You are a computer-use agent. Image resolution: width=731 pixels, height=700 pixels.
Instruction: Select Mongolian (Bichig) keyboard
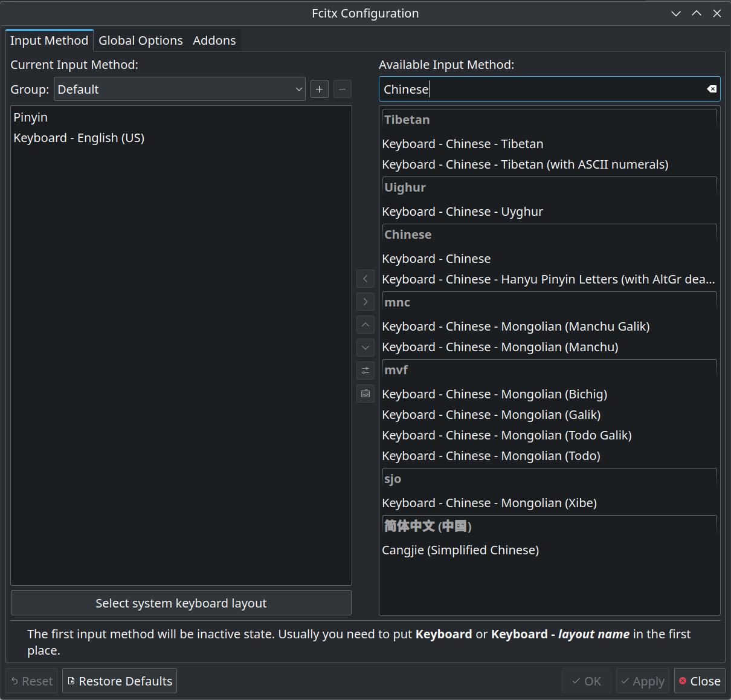(550, 394)
